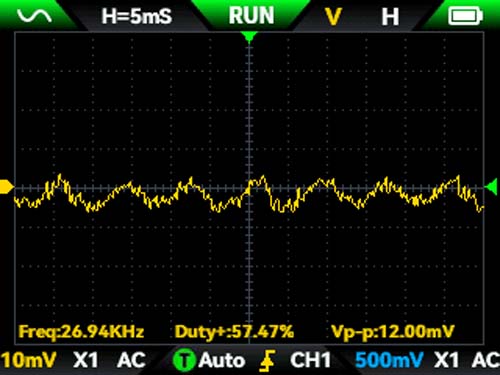
Task: Select the green trigger position marker
Action: coord(249,37)
